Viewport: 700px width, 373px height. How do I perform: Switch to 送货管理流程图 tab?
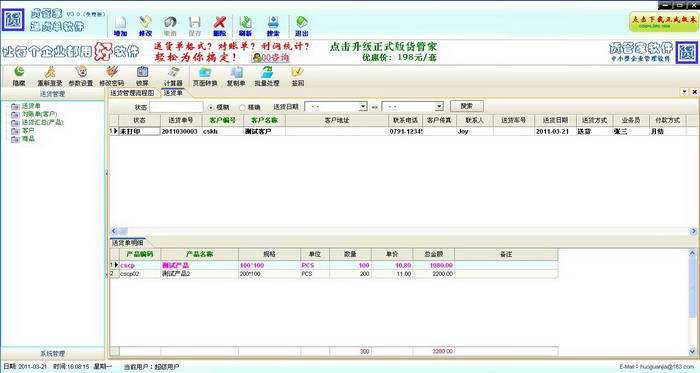(132, 93)
